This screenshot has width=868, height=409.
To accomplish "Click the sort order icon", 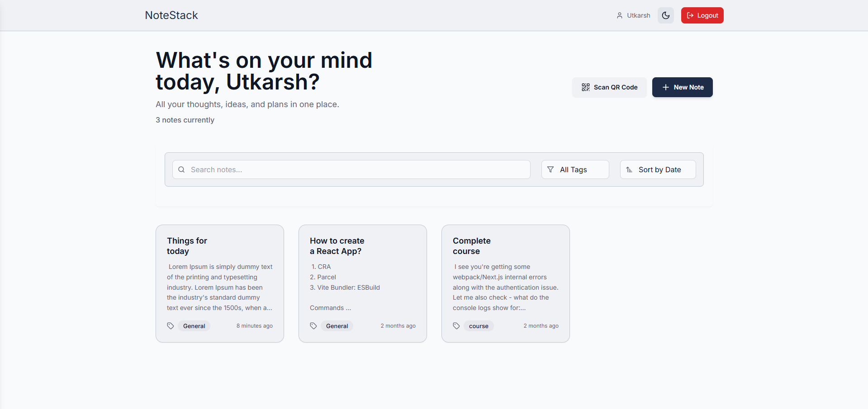I will pyautogui.click(x=629, y=169).
